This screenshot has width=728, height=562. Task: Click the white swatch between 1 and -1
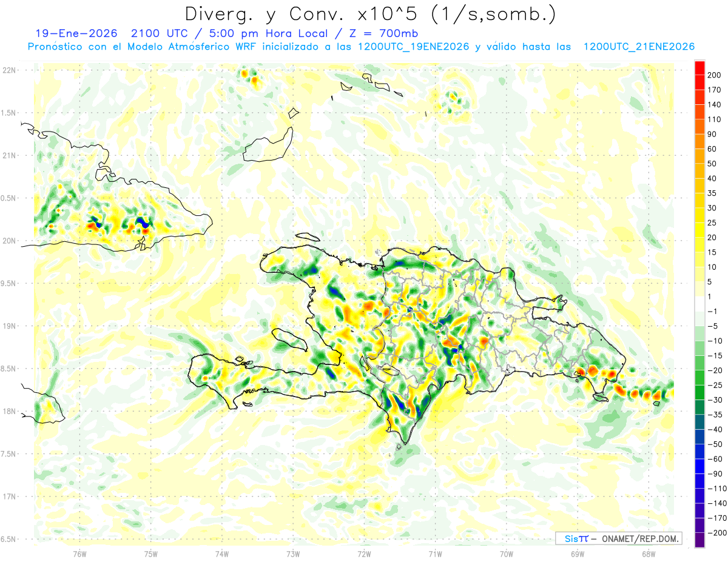(699, 304)
